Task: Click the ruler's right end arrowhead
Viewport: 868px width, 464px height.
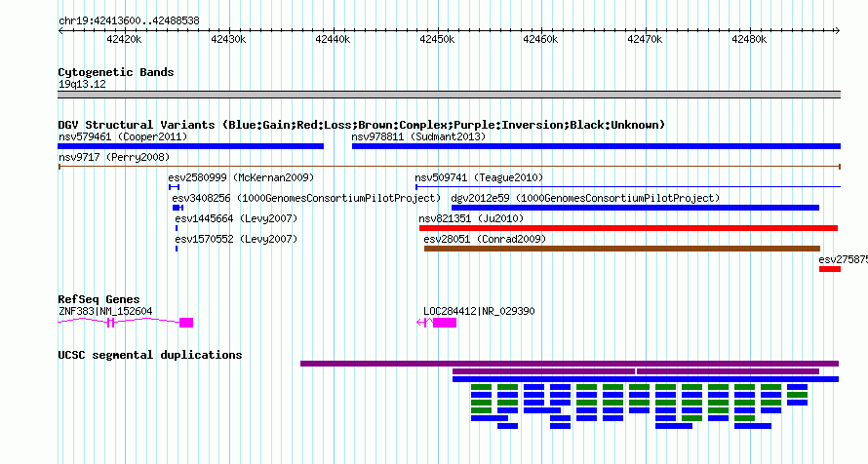Action: (x=838, y=31)
